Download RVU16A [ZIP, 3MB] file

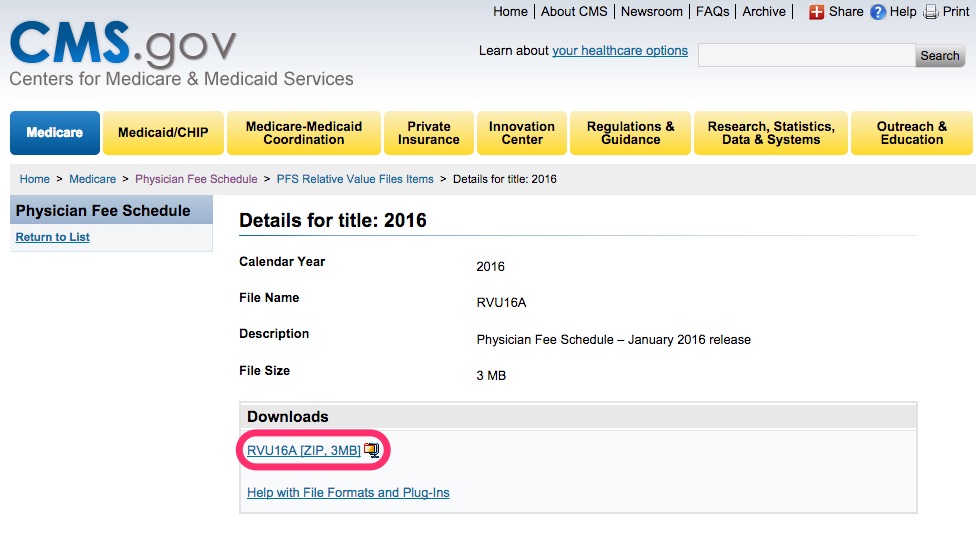(x=304, y=450)
